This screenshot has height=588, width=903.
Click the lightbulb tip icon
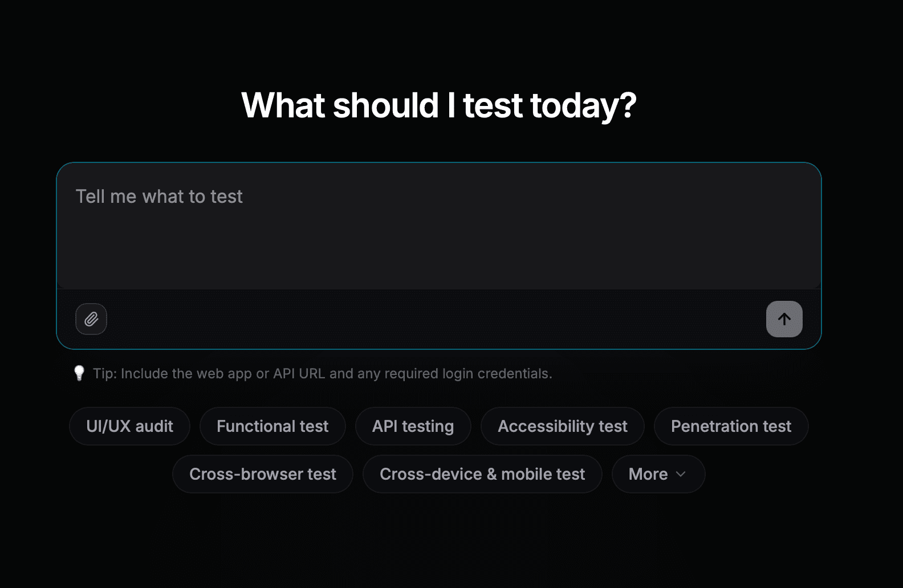click(79, 373)
